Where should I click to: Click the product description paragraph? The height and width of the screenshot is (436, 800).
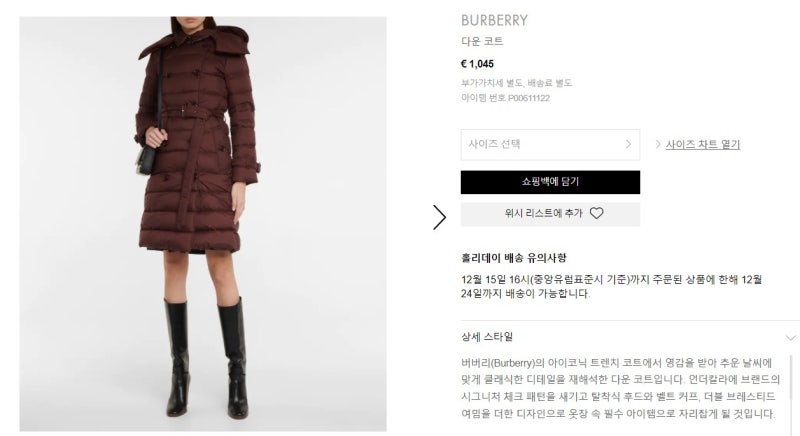click(620, 388)
